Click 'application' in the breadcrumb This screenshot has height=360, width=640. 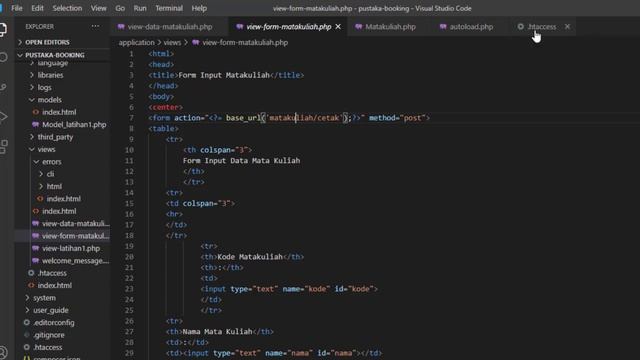[x=136, y=42]
